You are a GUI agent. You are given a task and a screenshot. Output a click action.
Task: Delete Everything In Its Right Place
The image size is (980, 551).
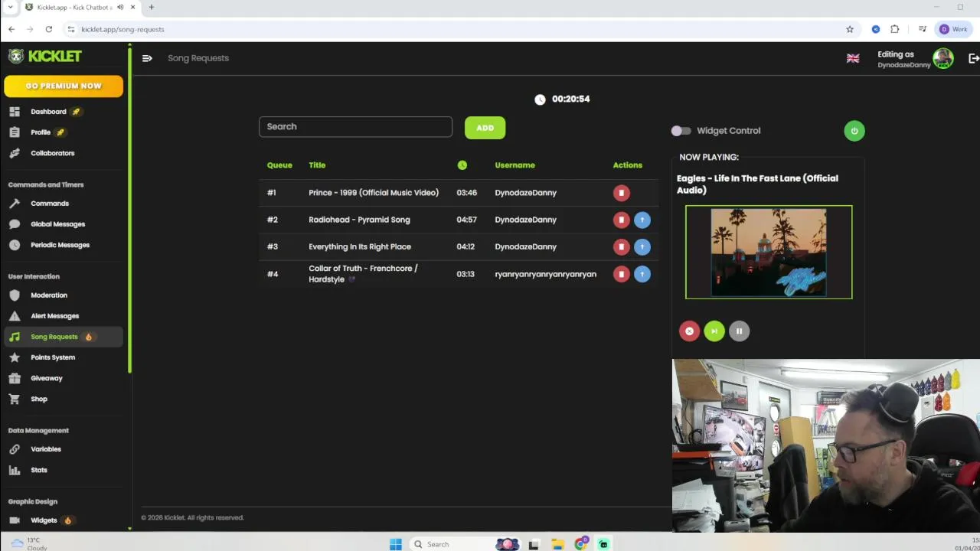pos(621,246)
